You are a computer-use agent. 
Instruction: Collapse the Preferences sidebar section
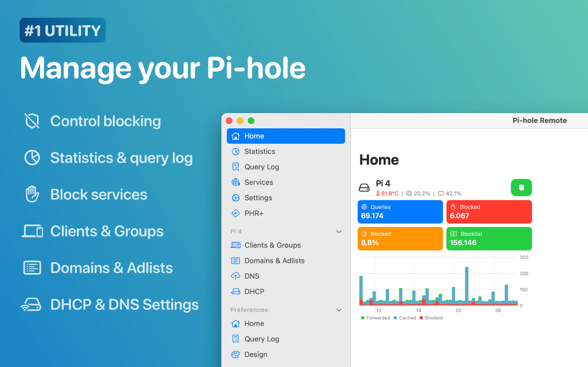[339, 310]
